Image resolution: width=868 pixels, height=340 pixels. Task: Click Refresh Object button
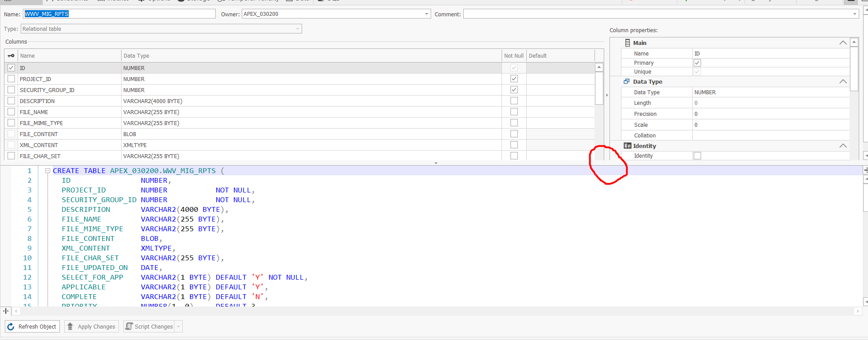(32, 327)
